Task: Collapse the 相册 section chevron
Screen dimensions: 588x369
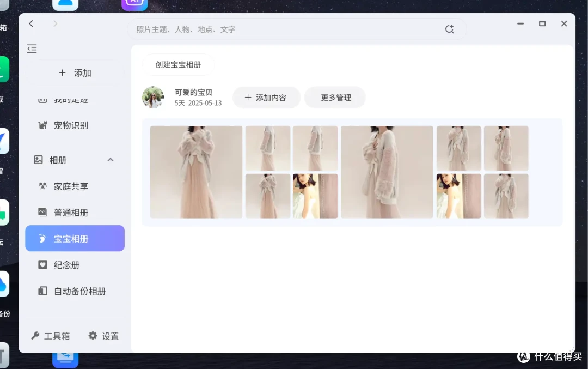Action: (x=110, y=160)
